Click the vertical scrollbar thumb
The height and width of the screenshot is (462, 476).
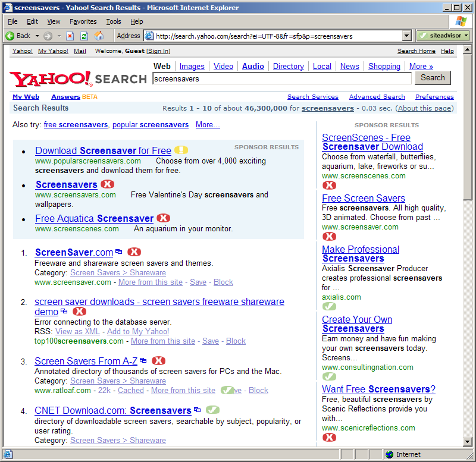468,127
